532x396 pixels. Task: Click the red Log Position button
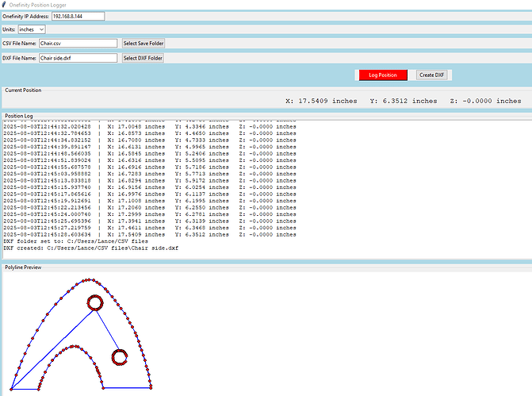(383, 75)
